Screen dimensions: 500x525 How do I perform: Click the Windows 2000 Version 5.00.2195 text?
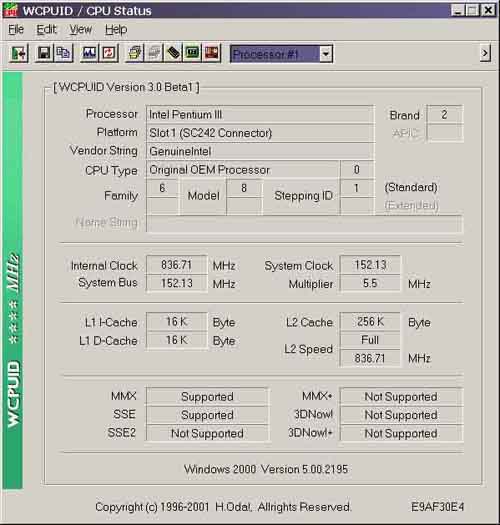(266, 469)
